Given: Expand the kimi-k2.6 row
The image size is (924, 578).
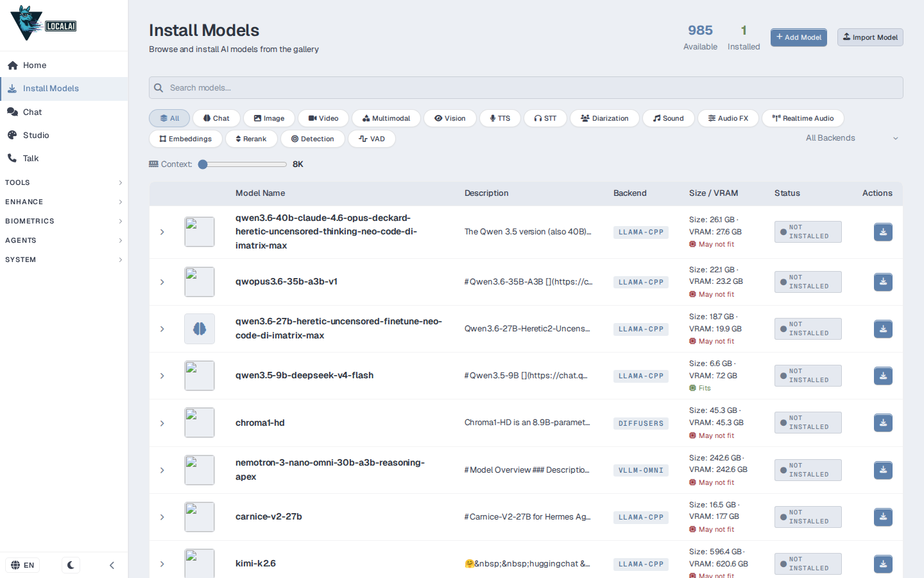Looking at the screenshot, I should 162,564.
